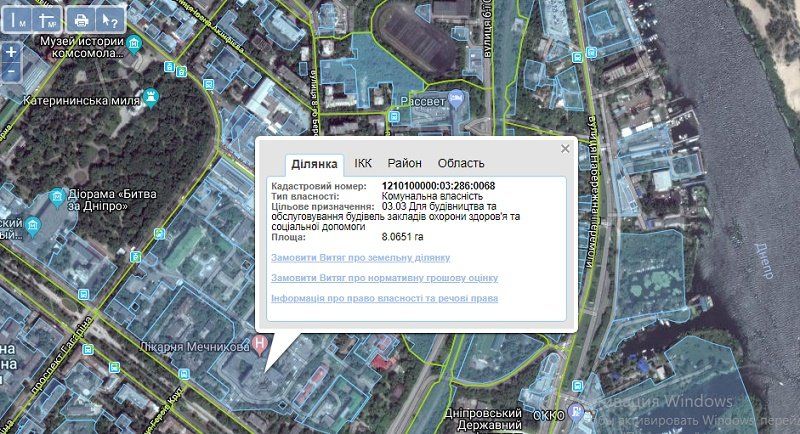
Task: Switch to the Район tab
Action: click(x=405, y=163)
